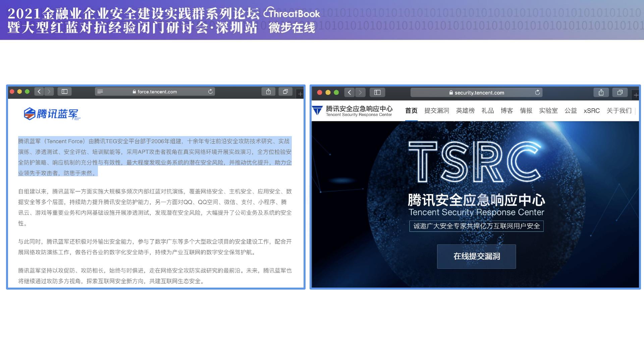644x362 pixels.
Task: Click the force.tencent.com address bar
Action: (157, 92)
